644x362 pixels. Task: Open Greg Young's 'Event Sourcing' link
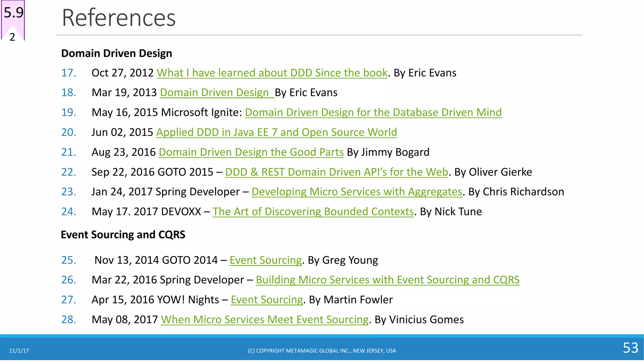click(266, 260)
